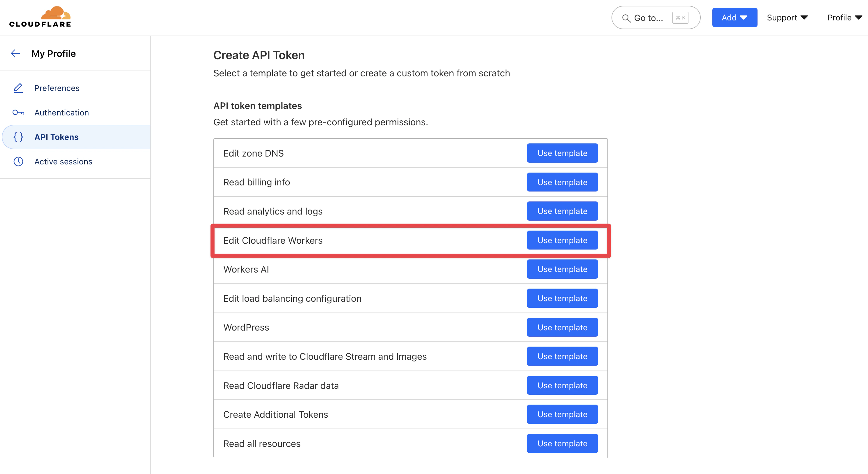Open the Active sessions page
868x474 pixels.
point(63,161)
